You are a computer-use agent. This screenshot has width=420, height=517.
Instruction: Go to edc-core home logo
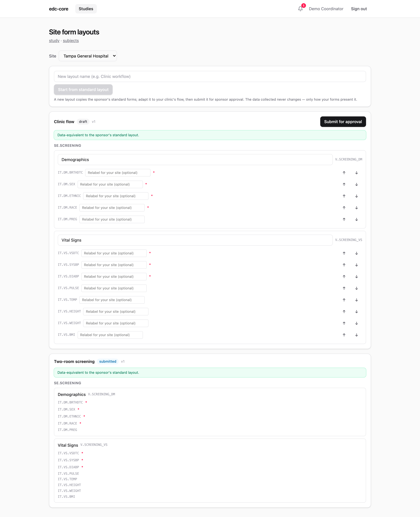point(58,9)
